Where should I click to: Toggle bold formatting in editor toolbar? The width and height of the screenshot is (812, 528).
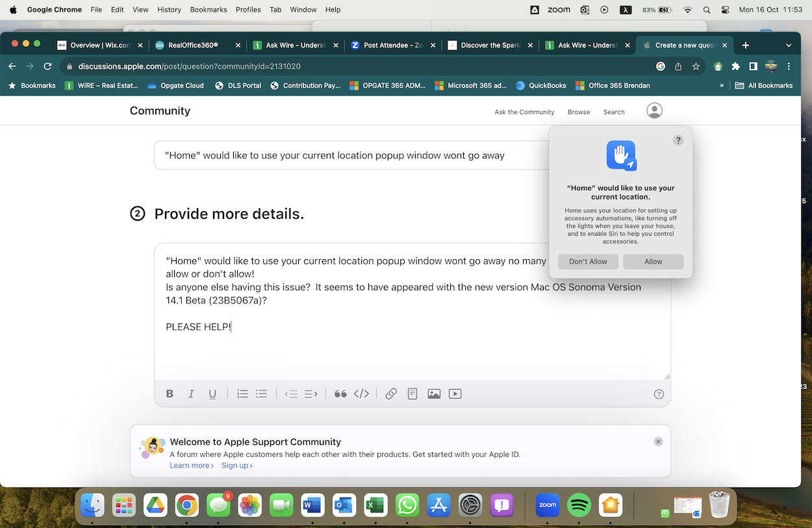[x=170, y=394]
